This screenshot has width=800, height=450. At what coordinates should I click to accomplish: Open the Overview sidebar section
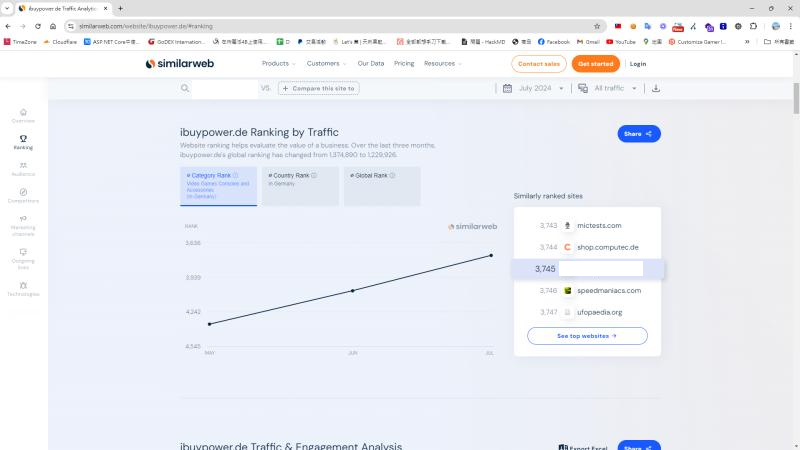[x=23, y=115]
